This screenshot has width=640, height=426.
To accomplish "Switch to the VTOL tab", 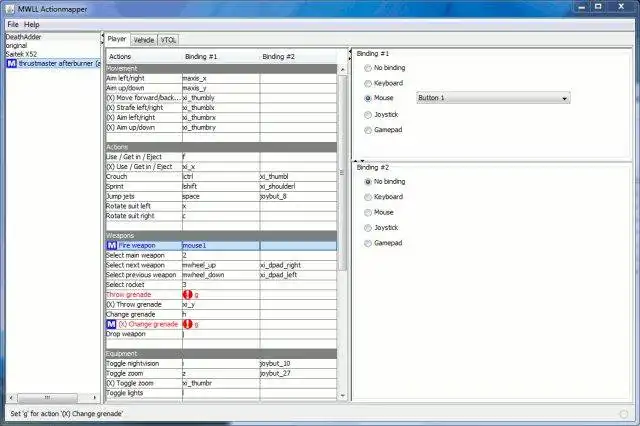I will [168, 40].
